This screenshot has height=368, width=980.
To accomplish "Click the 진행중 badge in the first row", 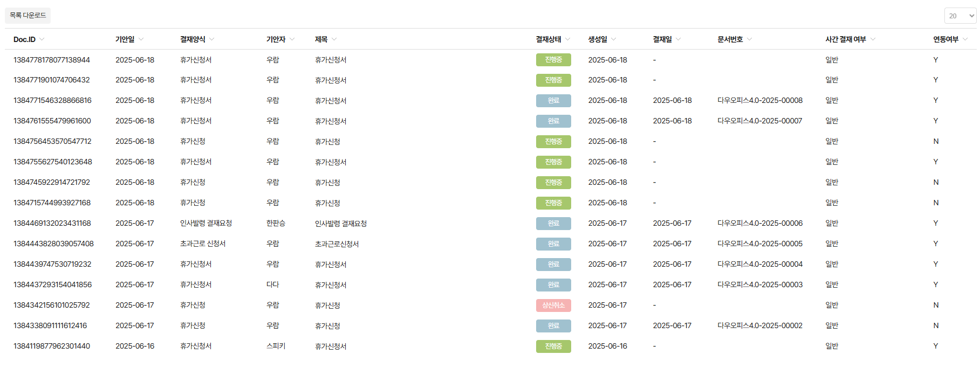I will [553, 60].
